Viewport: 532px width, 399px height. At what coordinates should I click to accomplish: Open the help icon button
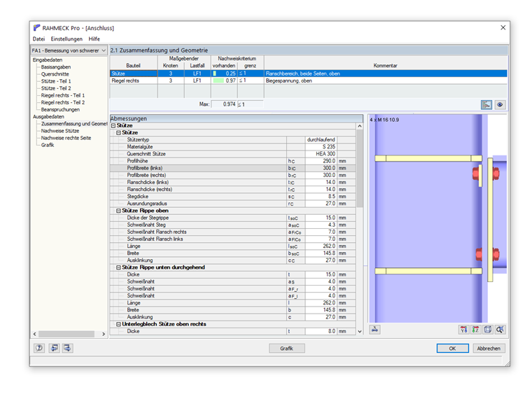click(39, 348)
